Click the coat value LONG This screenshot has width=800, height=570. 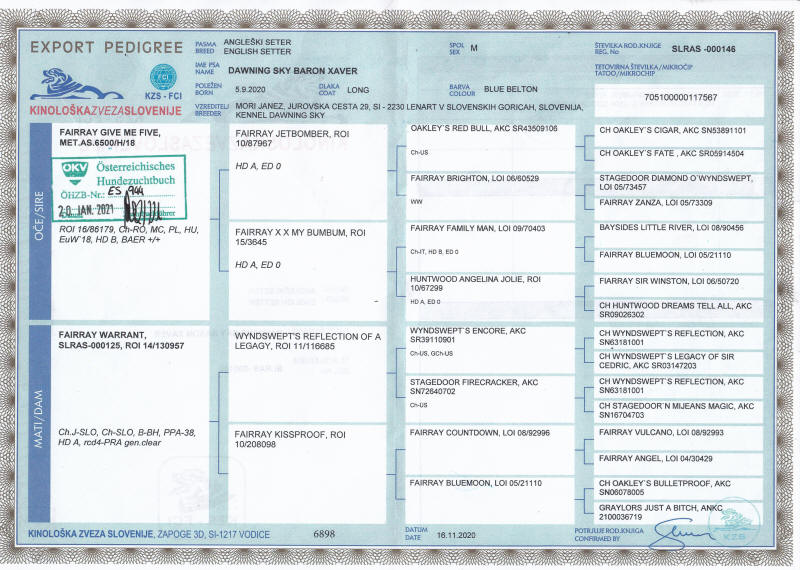pyautogui.click(x=358, y=90)
